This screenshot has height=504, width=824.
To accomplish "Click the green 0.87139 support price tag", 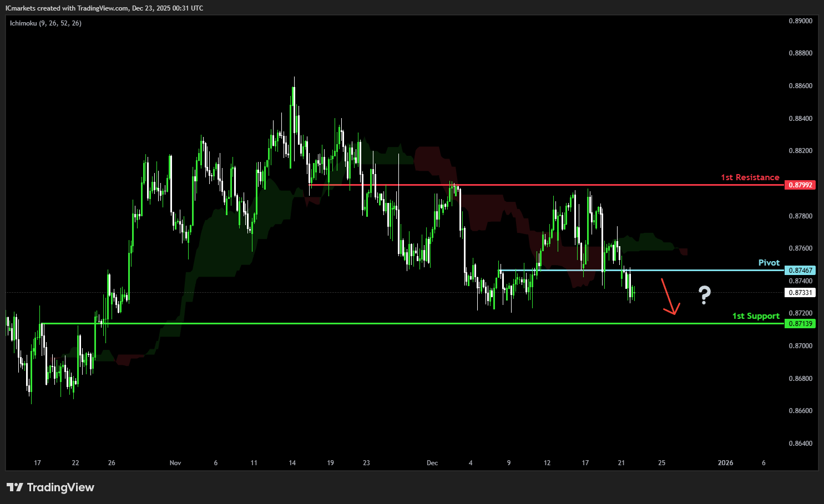I will (800, 324).
